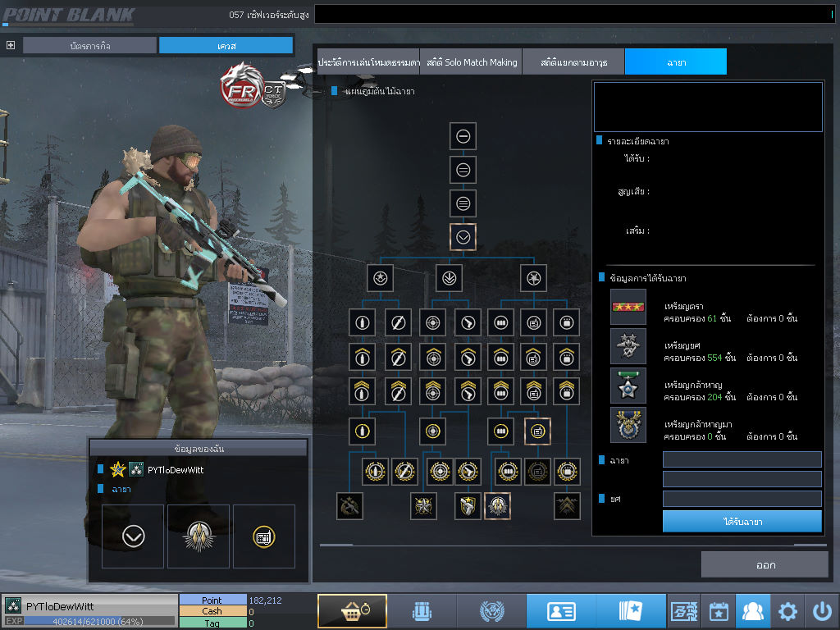Select the double-chevron knife node
The height and width of the screenshot is (630, 840).
[x=398, y=391]
